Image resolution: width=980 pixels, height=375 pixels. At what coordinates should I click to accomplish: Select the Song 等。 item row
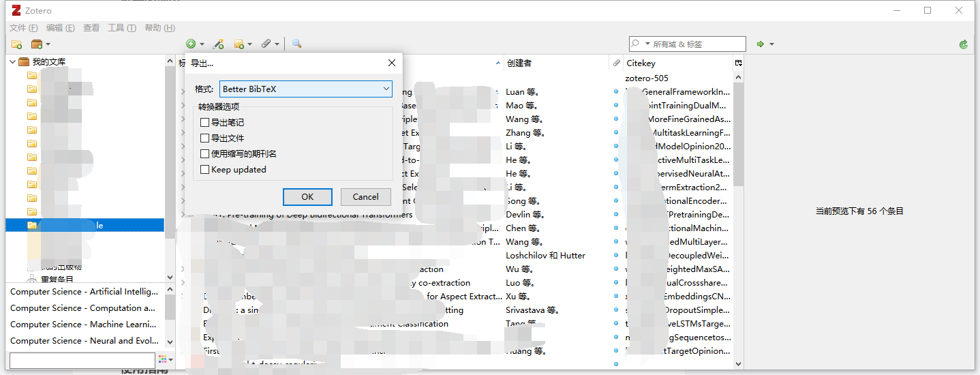pos(455,201)
